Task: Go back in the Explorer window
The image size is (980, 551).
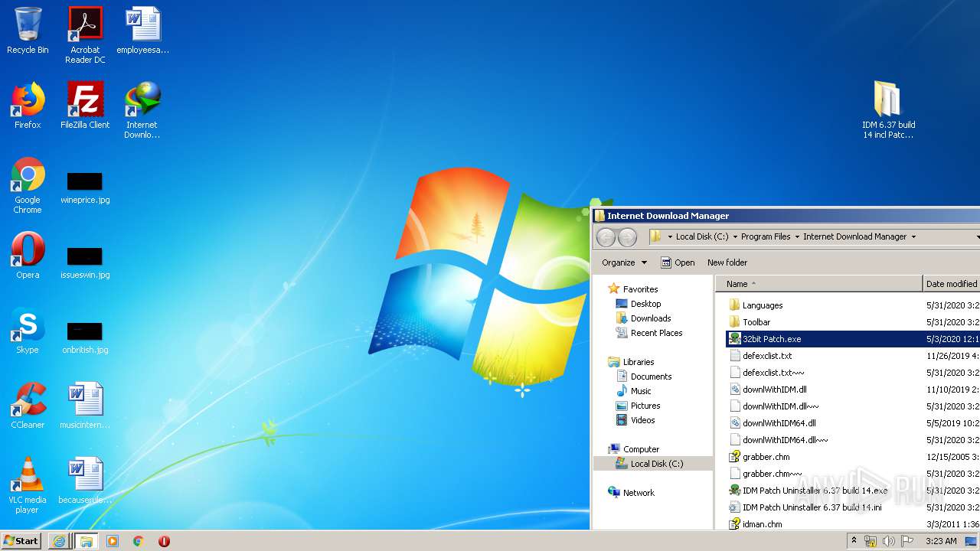Action: click(x=606, y=237)
